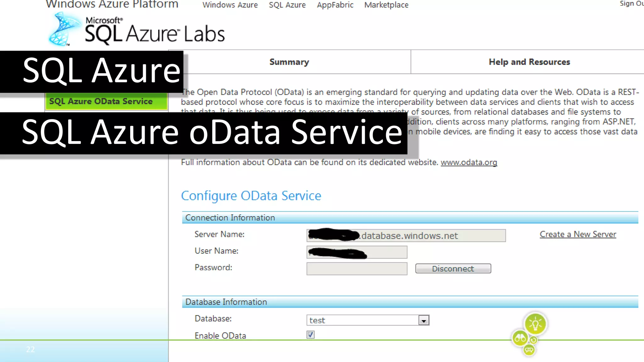
Task: Open the Database dropdown arrow
Action: click(x=424, y=320)
